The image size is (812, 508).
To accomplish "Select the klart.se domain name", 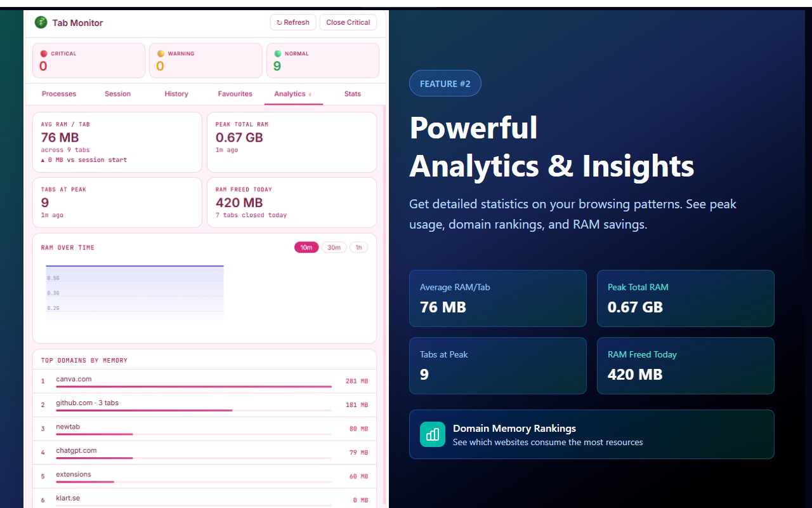I will coord(68,498).
